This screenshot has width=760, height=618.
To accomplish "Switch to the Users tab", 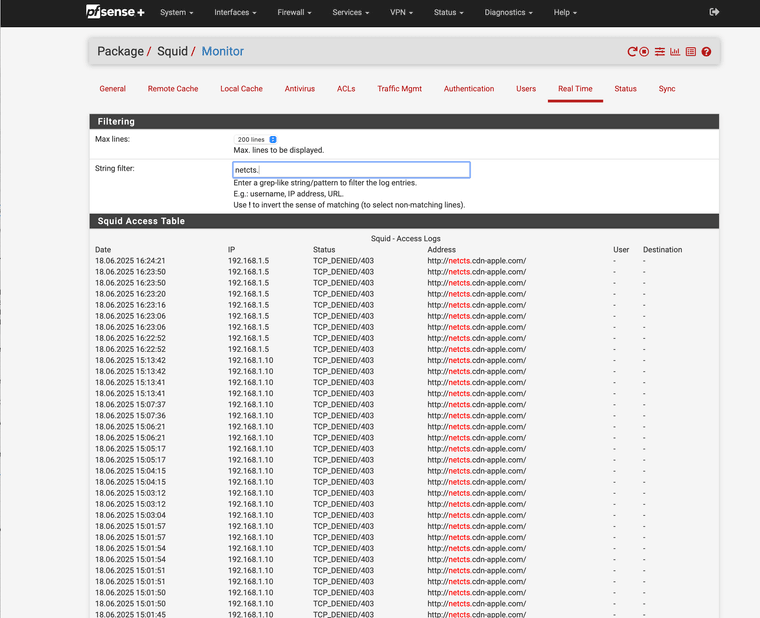I will point(526,89).
